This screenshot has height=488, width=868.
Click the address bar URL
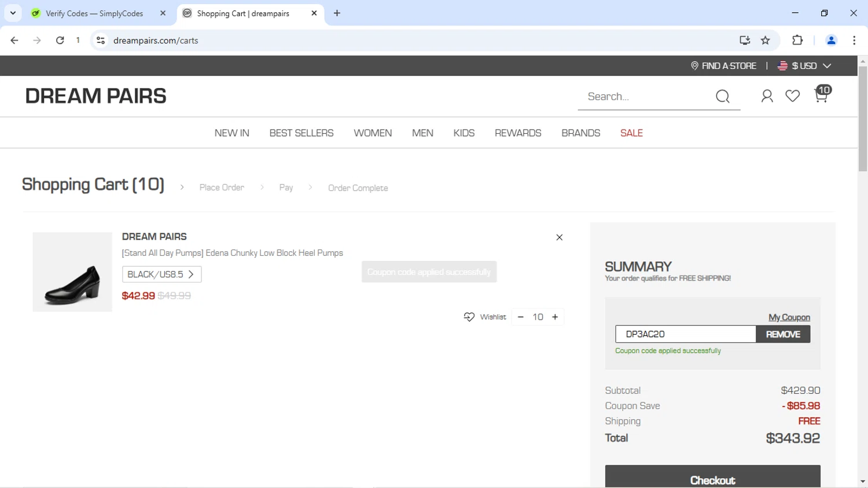click(x=156, y=41)
